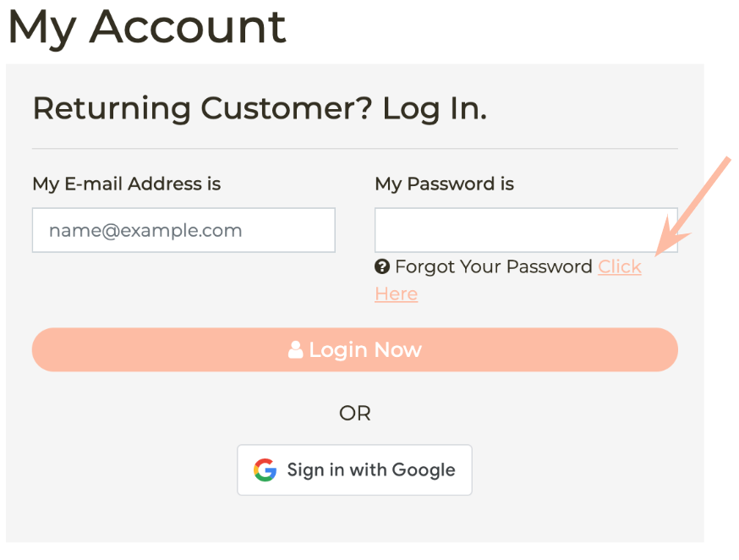This screenshot has height=560, width=739.
Task: Click the 'Forgot Your Password' text
Action: pyautogui.click(x=494, y=266)
